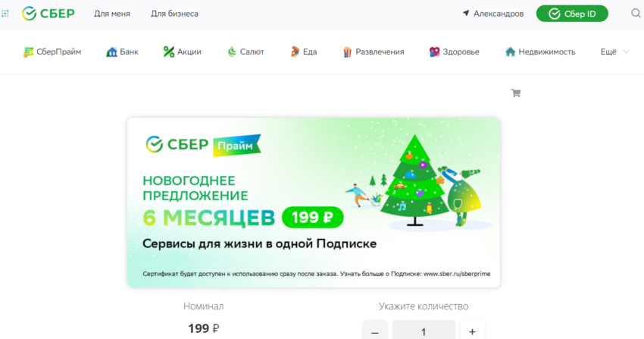Increase quantity with the plus button
Viewport: 644px width, 339px height.
point(472,331)
